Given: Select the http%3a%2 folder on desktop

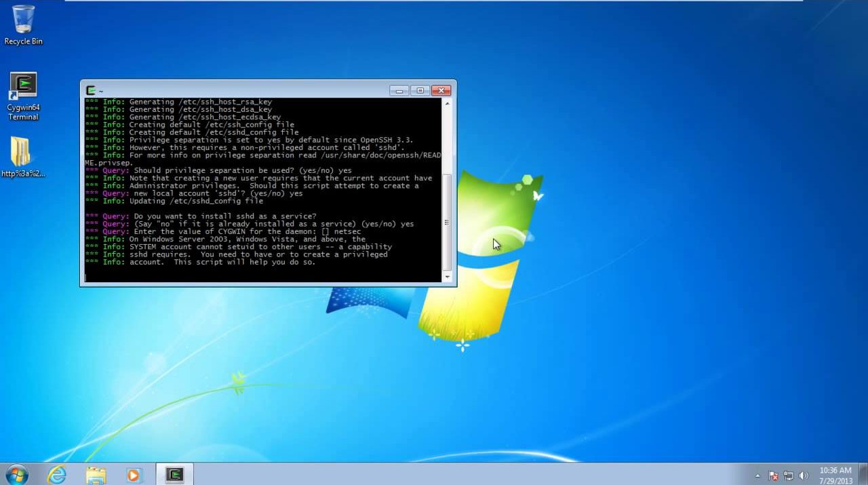Looking at the screenshot, I should 22,157.
